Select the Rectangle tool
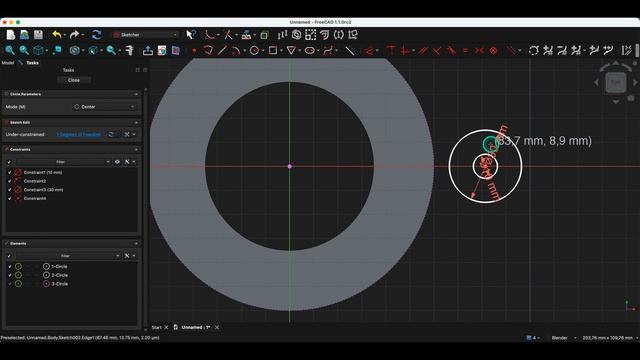 (273, 51)
